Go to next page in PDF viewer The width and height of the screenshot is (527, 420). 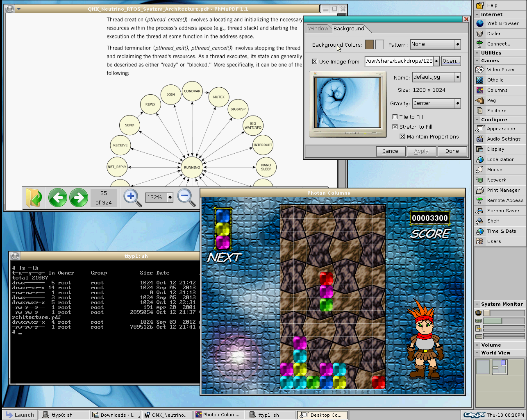[x=79, y=198]
